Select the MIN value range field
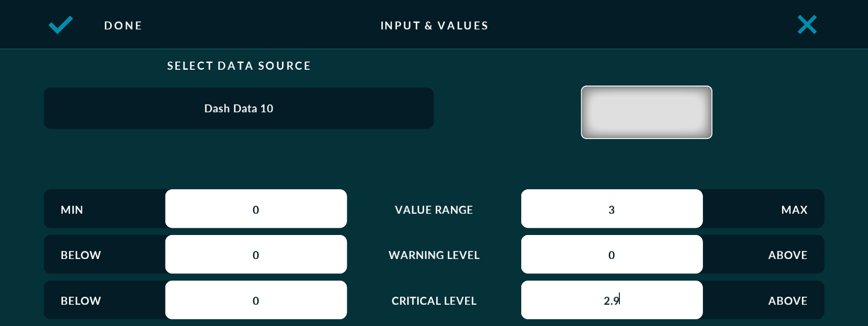868x326 pixels. [x=256, y=209]
